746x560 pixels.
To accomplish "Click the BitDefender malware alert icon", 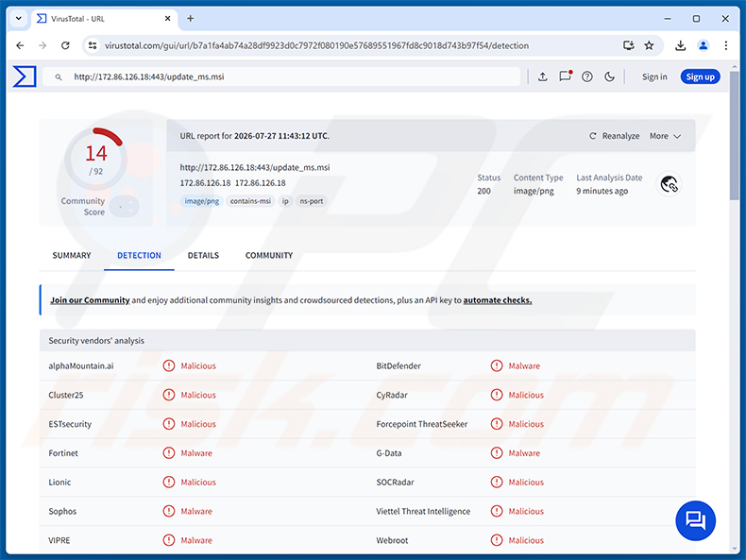I will 497,365.
